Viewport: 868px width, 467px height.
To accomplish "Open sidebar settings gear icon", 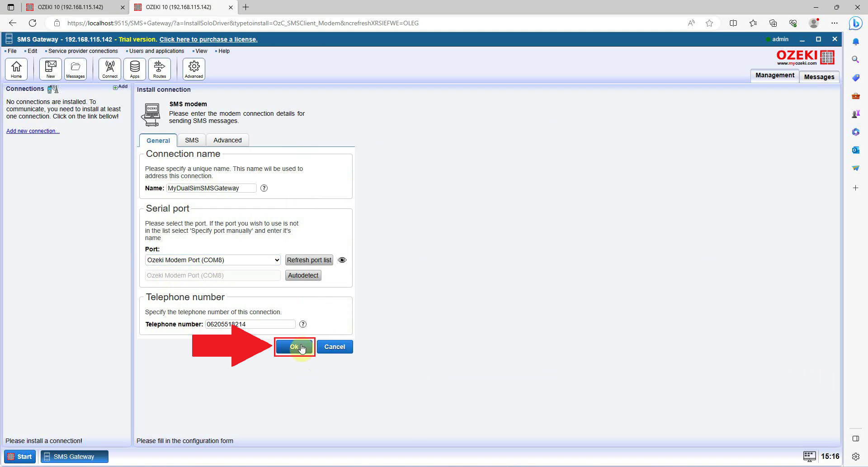I will click(855, 457).
